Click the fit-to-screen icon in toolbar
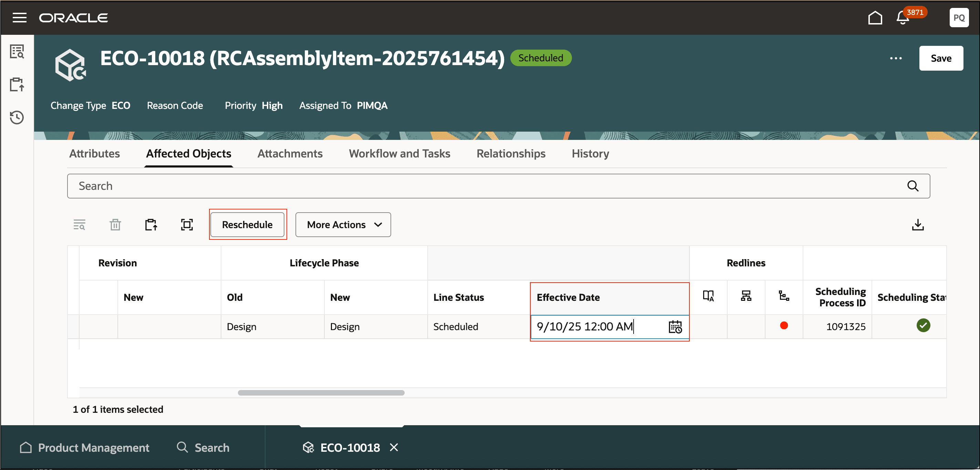The width and height of the screenshot is (980, 470). click(187, 225)
